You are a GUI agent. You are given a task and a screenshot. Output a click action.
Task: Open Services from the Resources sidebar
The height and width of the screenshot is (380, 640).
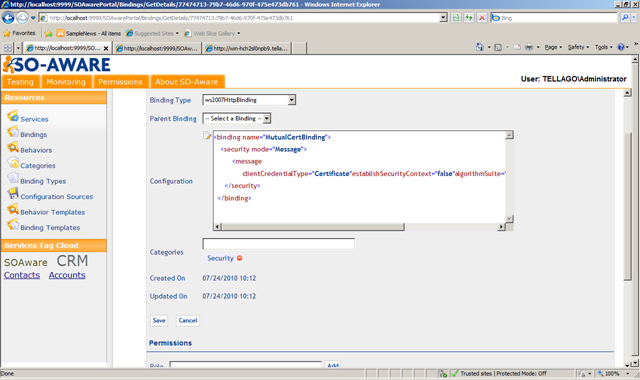(34, 119)
